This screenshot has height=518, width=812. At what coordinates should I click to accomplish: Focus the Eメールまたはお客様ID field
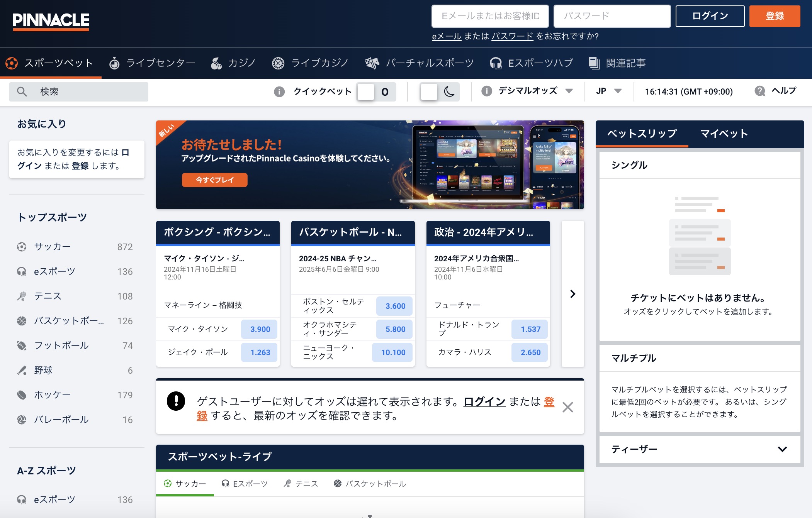(x=490, y=16)
